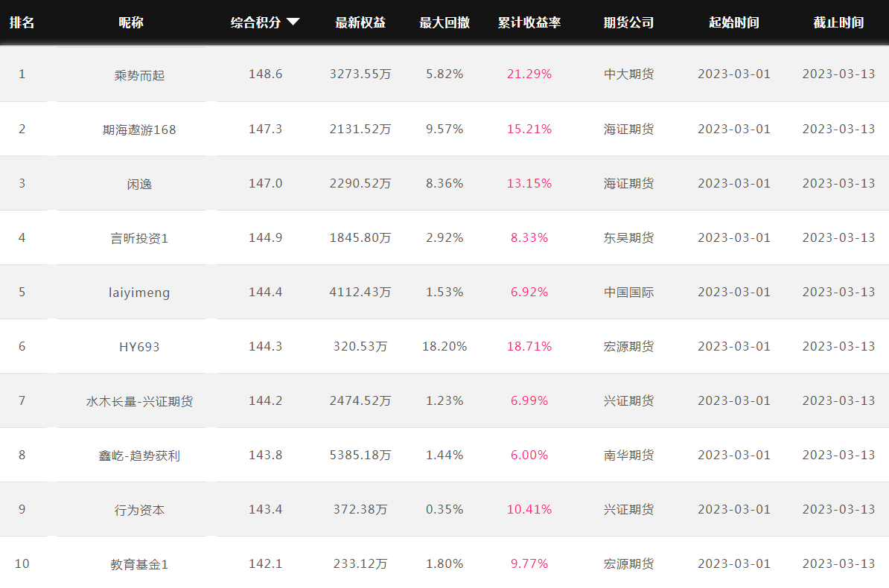Select drawdown value 9.57%
Screen dimensions: 889x588
(x=444, y=130)
